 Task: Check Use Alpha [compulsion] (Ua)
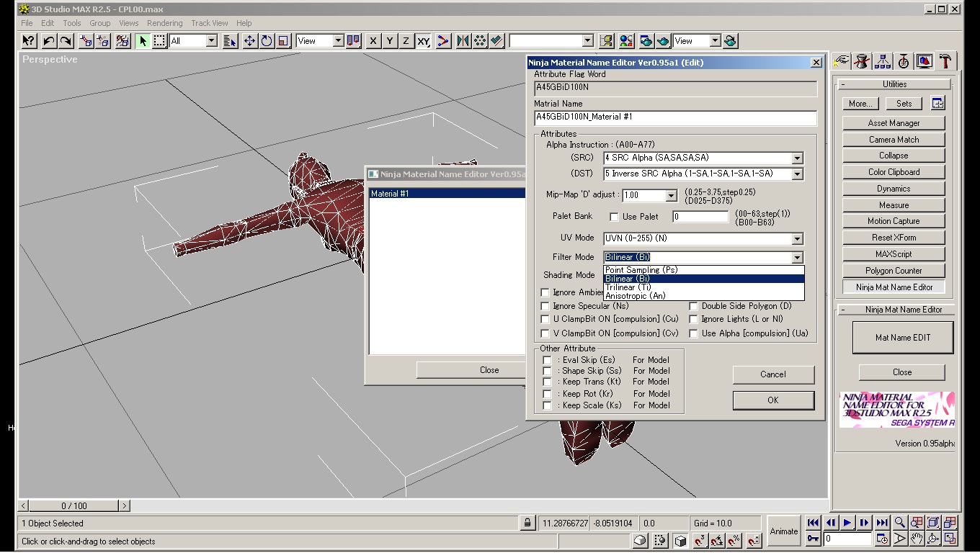coord(694,333)
